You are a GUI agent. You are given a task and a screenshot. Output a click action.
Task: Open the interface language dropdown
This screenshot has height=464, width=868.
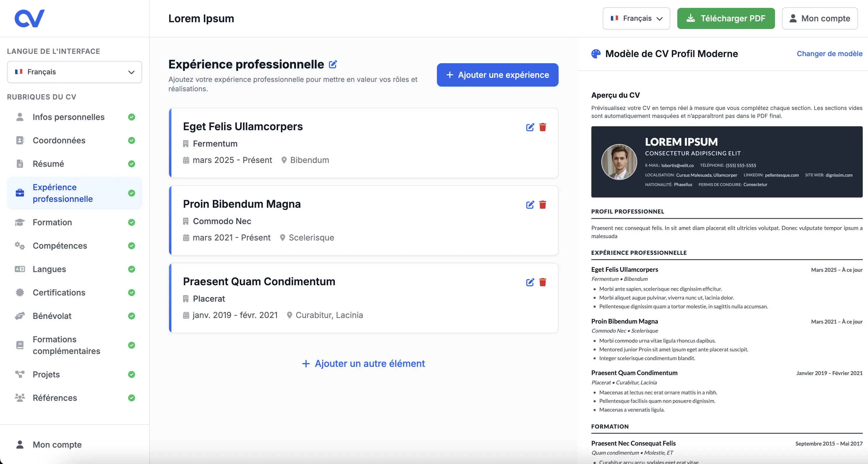(x=74, y=72)
